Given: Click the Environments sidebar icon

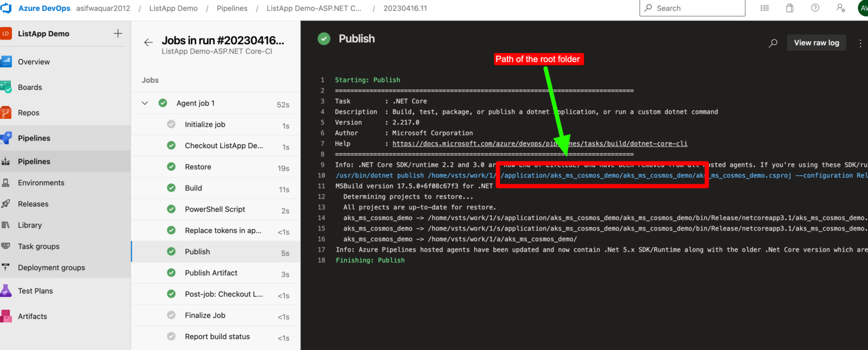Looking at the screenshot, I should [8, 182].
